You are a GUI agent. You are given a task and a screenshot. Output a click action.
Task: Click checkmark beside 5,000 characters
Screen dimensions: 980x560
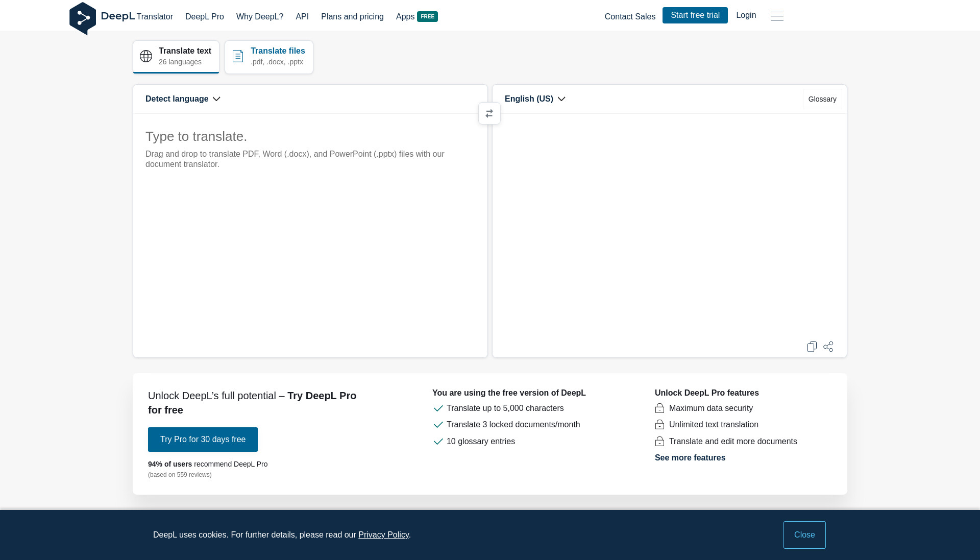tap(438, 408)
